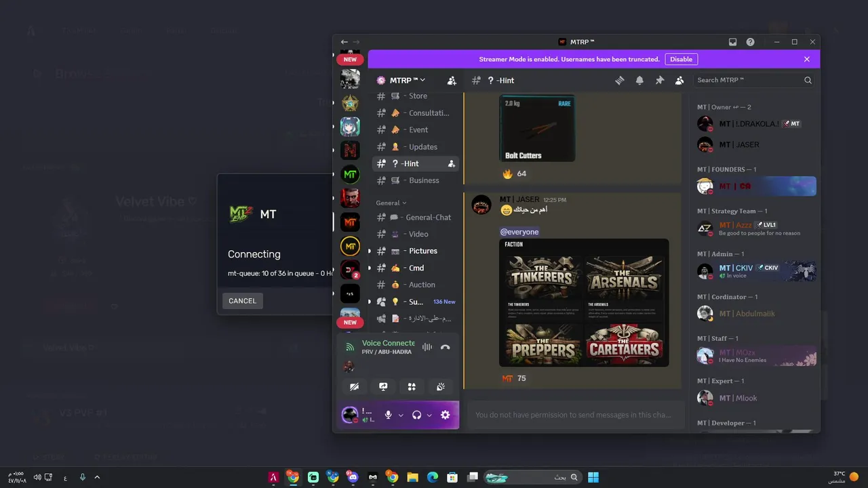
Task: Open the General-Chat channel
Action: [x=416, y=218]
